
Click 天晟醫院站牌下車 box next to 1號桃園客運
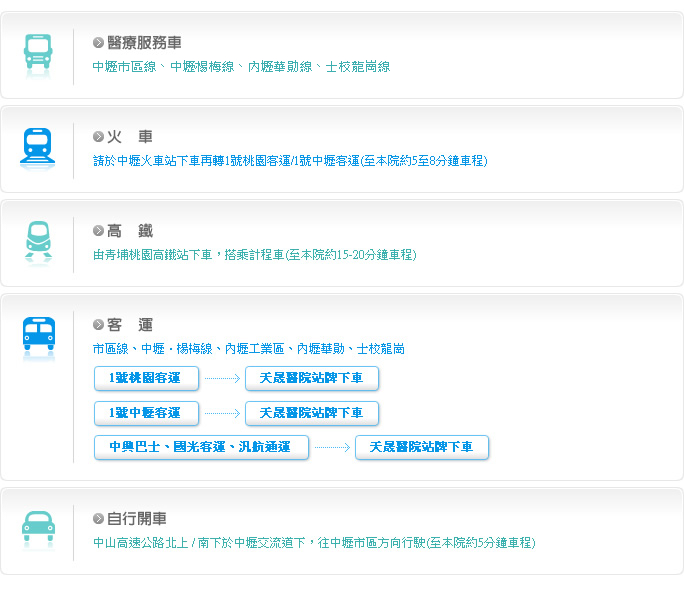coord(312,378)
